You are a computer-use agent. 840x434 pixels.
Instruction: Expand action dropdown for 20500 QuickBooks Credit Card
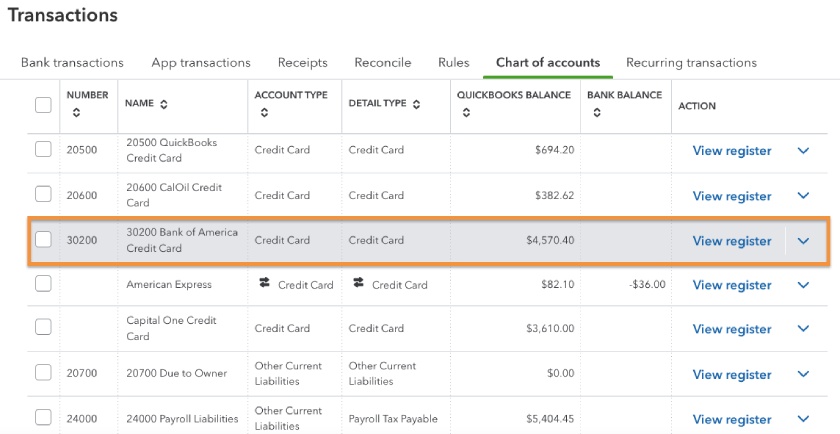(x=803, y=151)
